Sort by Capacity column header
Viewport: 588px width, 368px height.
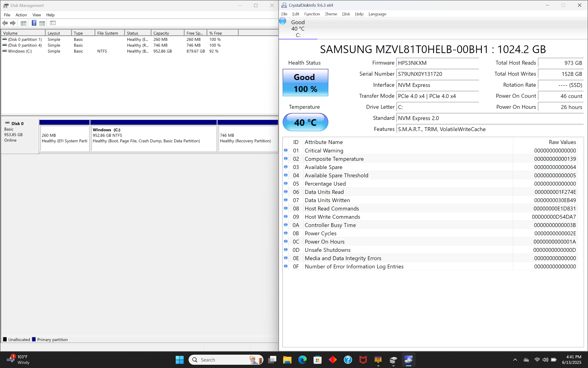[x=168, y=33]
